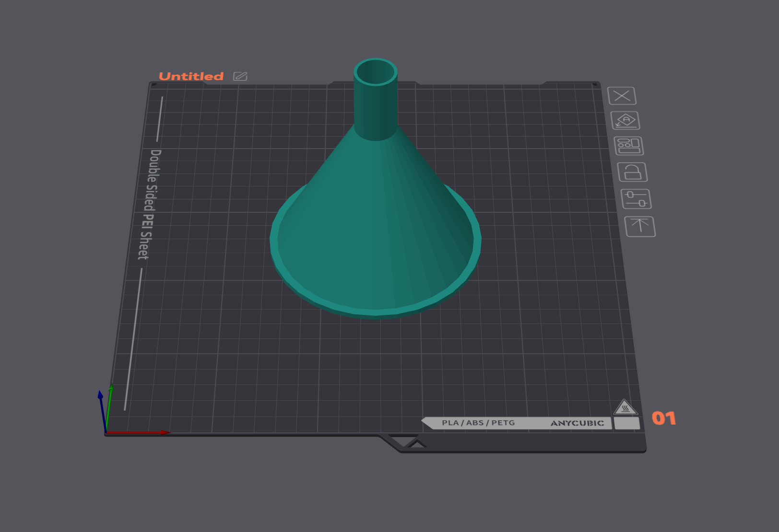Click the edit plate name pencil icon
Image resolution: width=779 pixels, height=532 pixels.
tap(240, 76)
